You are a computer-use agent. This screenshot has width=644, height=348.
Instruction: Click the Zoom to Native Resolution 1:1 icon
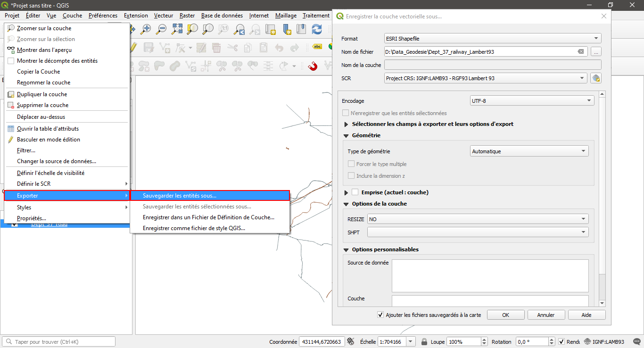[224, 29]
